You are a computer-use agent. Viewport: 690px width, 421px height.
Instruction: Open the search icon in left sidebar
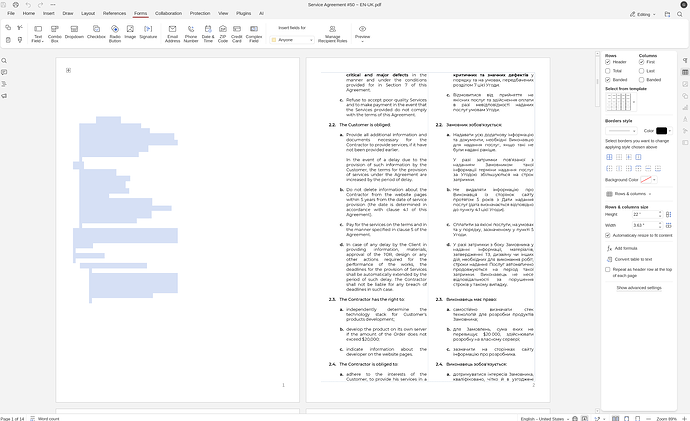[6, 60]
